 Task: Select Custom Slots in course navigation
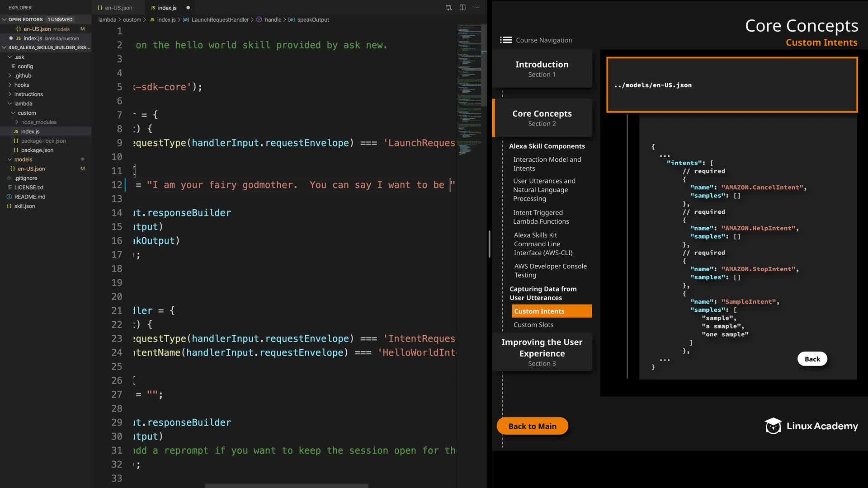tap(533, 325)
